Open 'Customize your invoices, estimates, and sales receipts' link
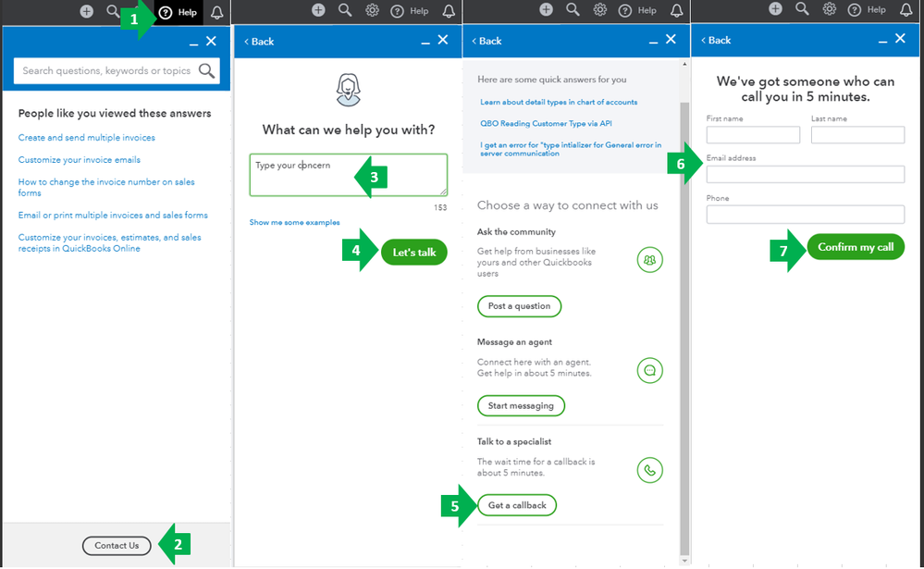 tap(109, 243)
